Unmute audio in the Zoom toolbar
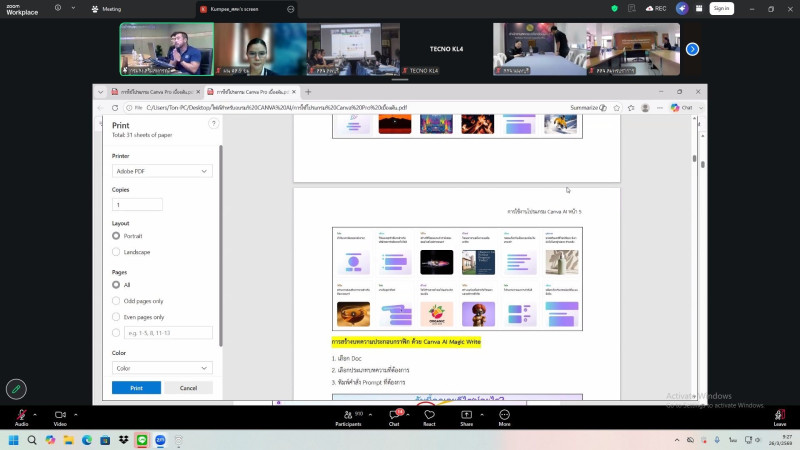The height and width of the screenshot is (450, 800). (x=21, y=415)
